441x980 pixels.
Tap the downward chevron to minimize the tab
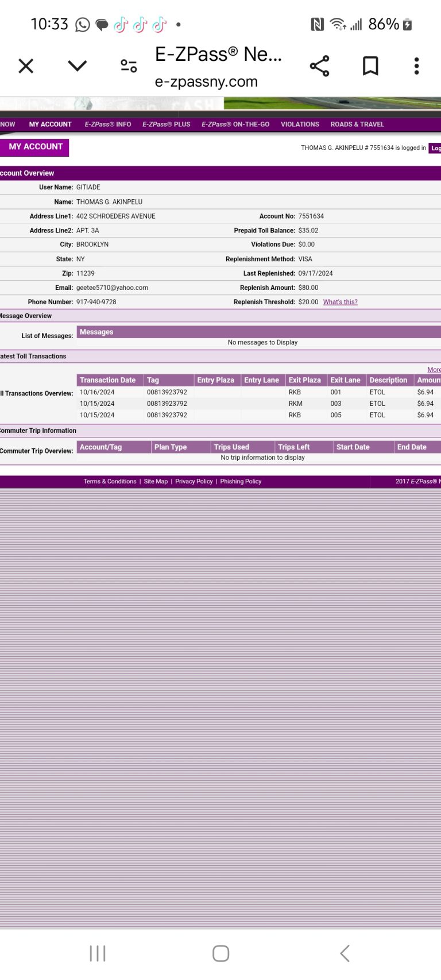[x=78, y=66]
